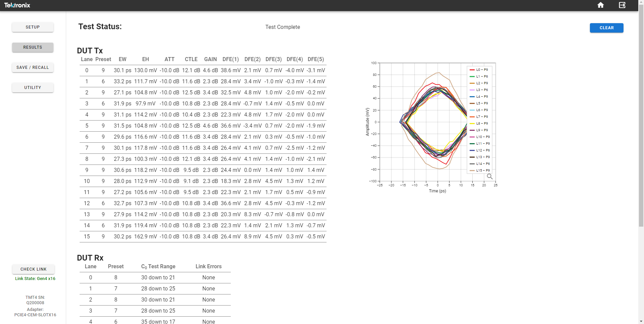Image resolution: width=644 pixels, height=324 pixels.
Task: Toggle L7 - P9 legend entry
Action: pyautogui.click(x=479, y=117)
